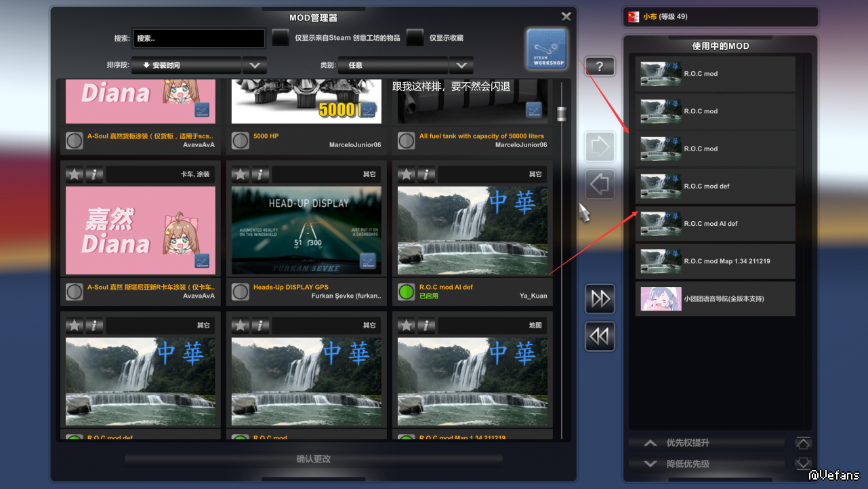
Task: Click the double left arrow deactivate-all button
Action: (600, 336)
